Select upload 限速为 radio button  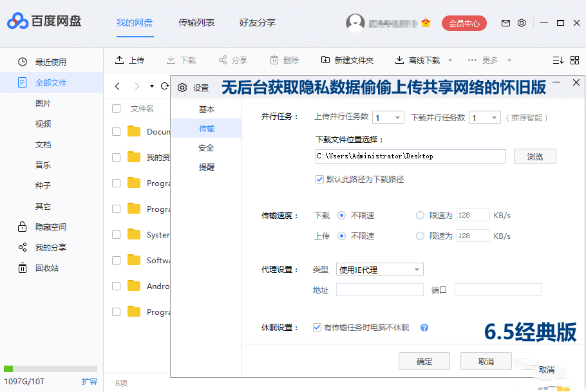click(x=420, y=236)
